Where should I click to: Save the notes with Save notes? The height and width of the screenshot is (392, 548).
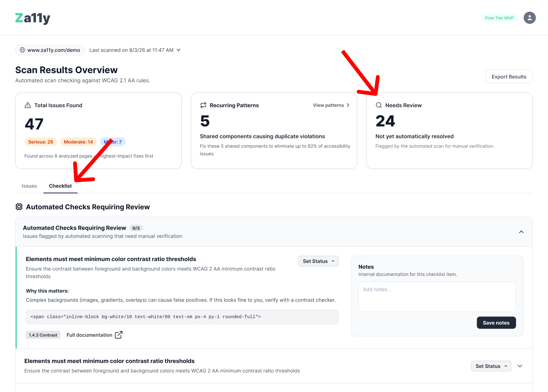pos(496,323)
